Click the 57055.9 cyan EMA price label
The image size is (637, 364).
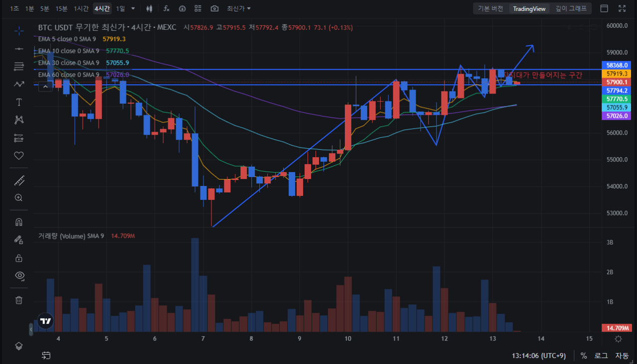tap(617, 107)
